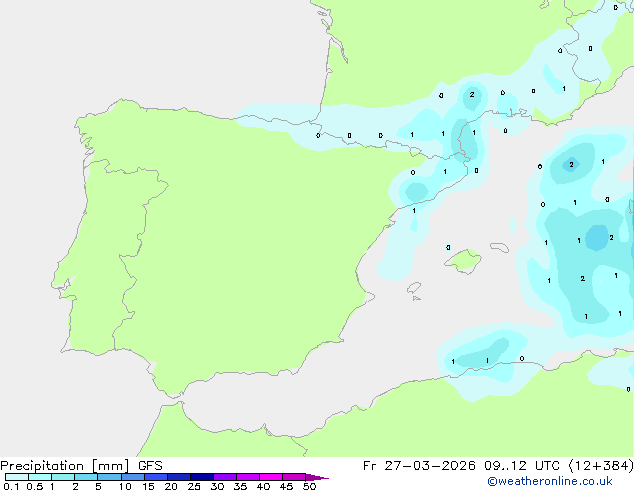
Task: Select the 2–5 mm legend color box
Action: (x=86, y=477)
